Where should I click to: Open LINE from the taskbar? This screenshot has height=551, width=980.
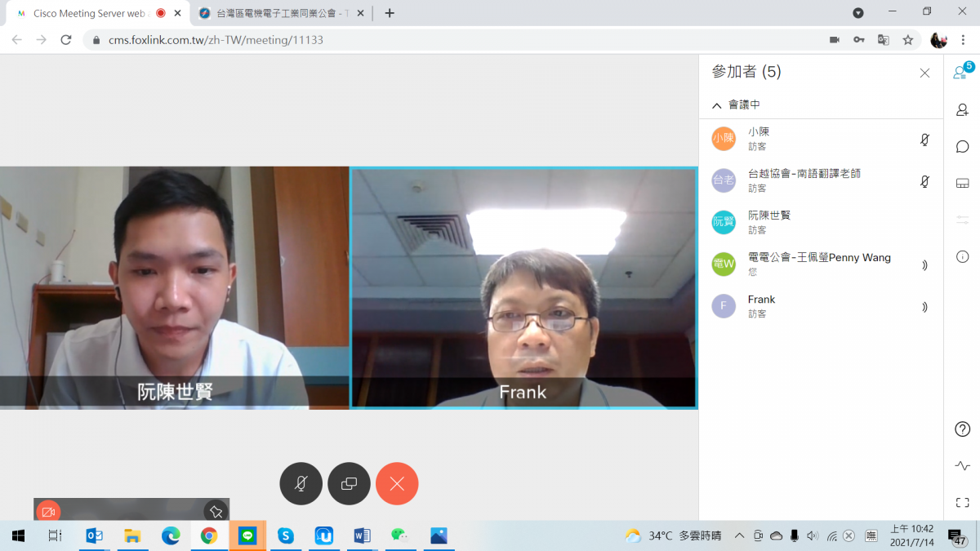tap(247, 535)
